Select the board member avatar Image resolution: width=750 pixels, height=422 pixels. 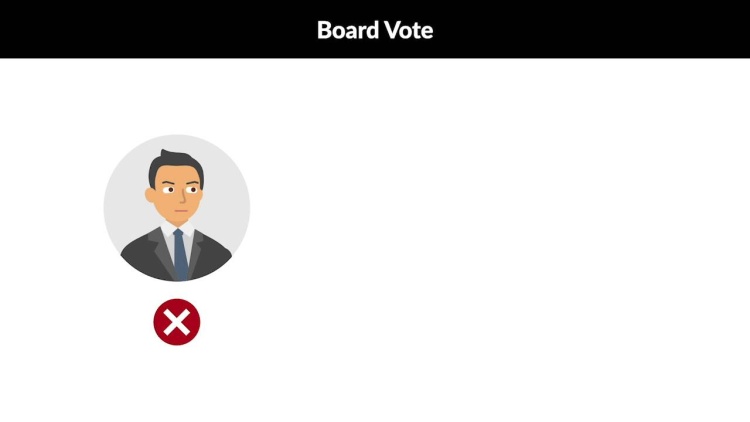click(x=176, y=208)
